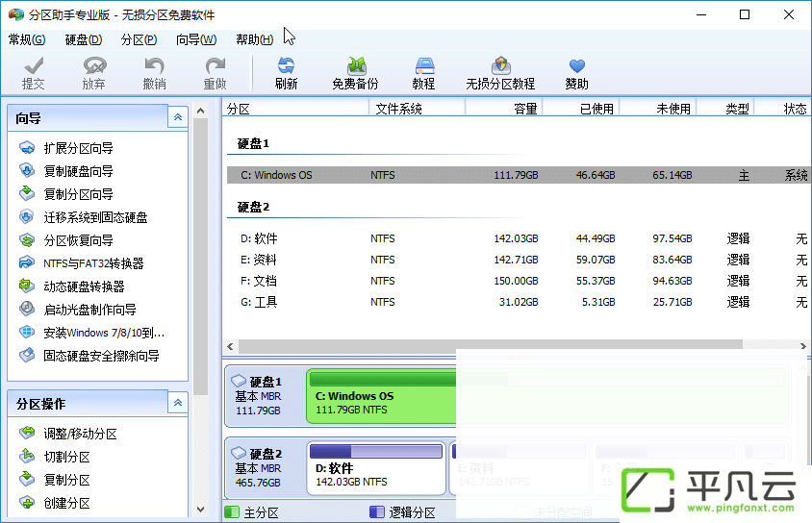Viewport: 812px width, 523px height.
Task: Click partition list scroll-right arrow
Action: pyautogui.click(x=802, y=346)
